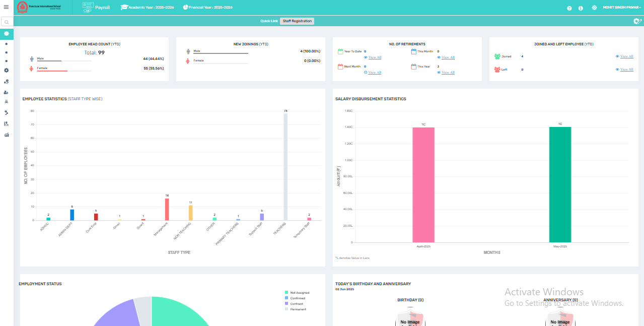Click the sidebar search field

[7, 22]
